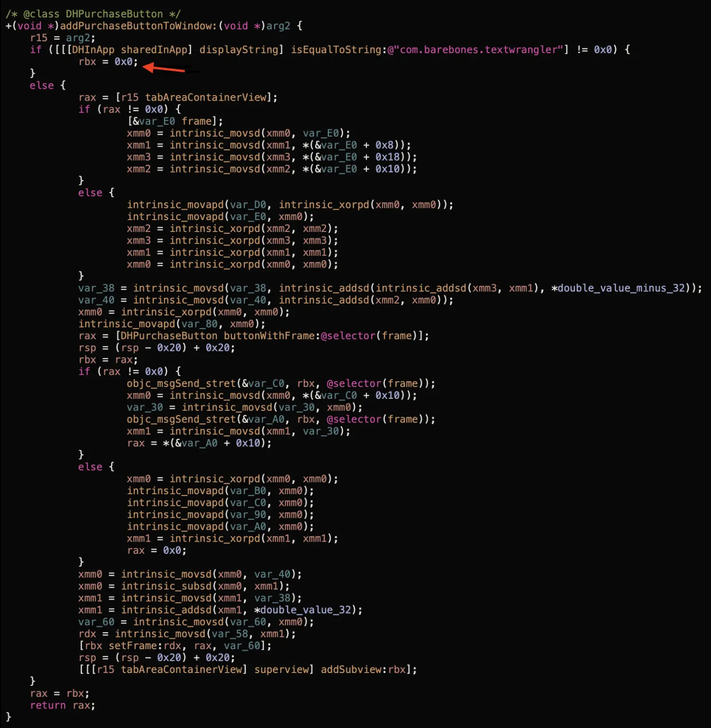Click the '/* @class DHPurchaseButton */' comment
The height and width of the screenshot is (728, 711).
(93, 14)
